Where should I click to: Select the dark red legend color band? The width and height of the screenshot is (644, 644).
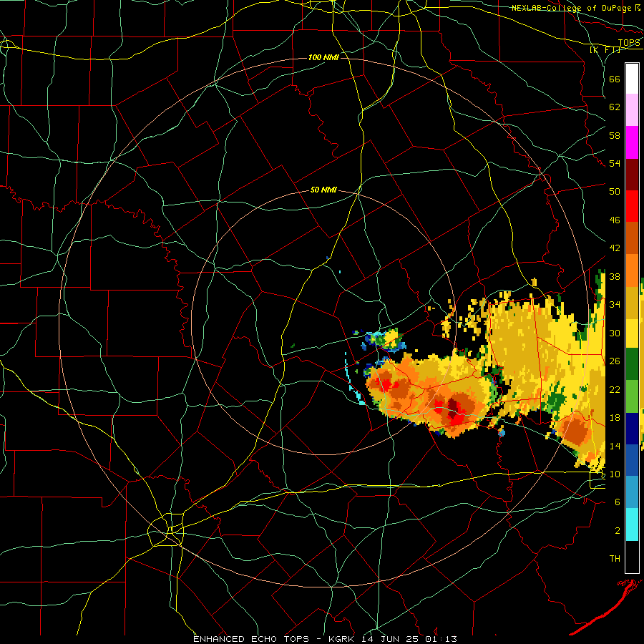pos(632,175)
